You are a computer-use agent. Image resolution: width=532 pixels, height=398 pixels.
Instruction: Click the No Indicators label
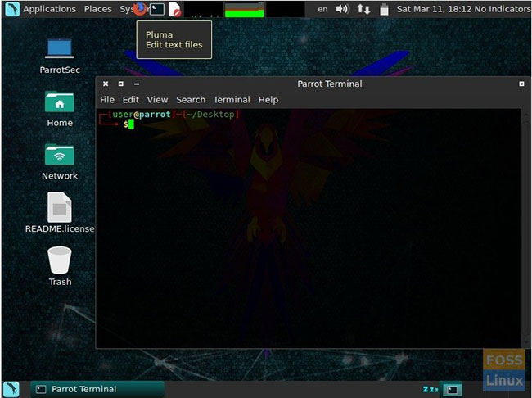click(503, 9)
